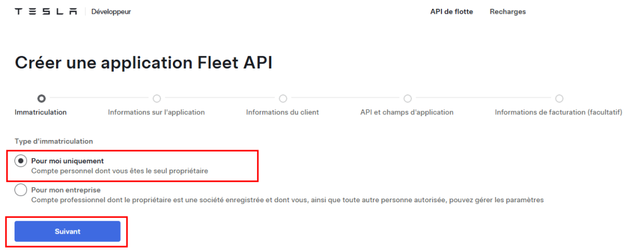The image size is (644, 250).
Task: Select the Immatriculation step circle
Action: click(x=41, y=99)
